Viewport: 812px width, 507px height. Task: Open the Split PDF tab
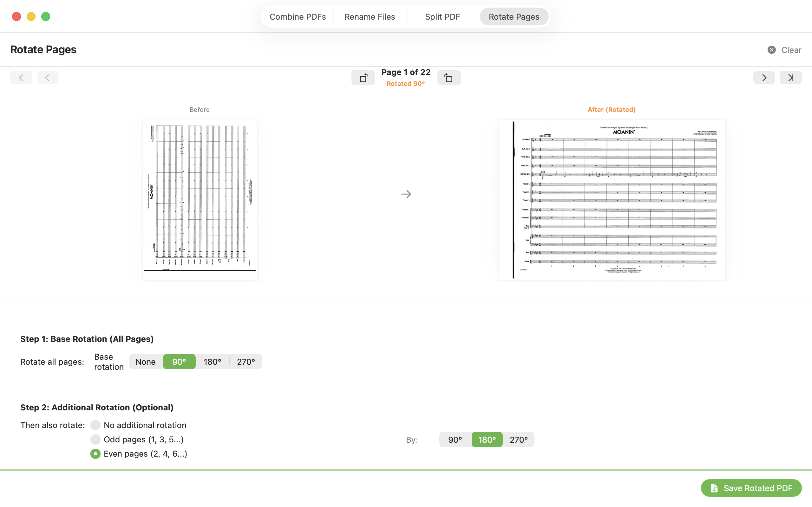[x=442, y=17]
